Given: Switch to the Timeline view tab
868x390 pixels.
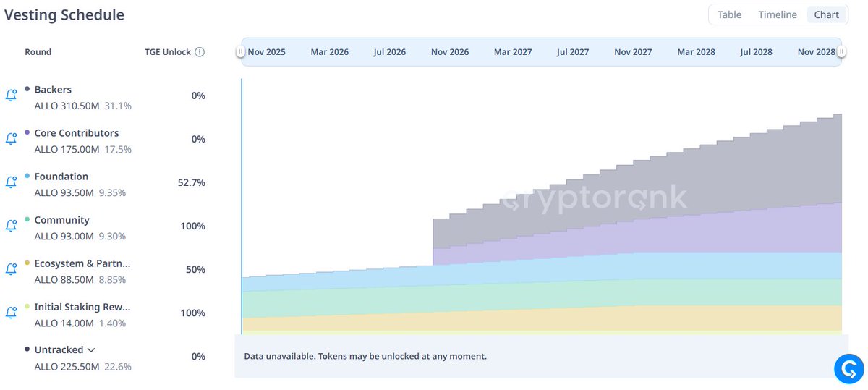Looking at the screenshot, I should 778,14.
